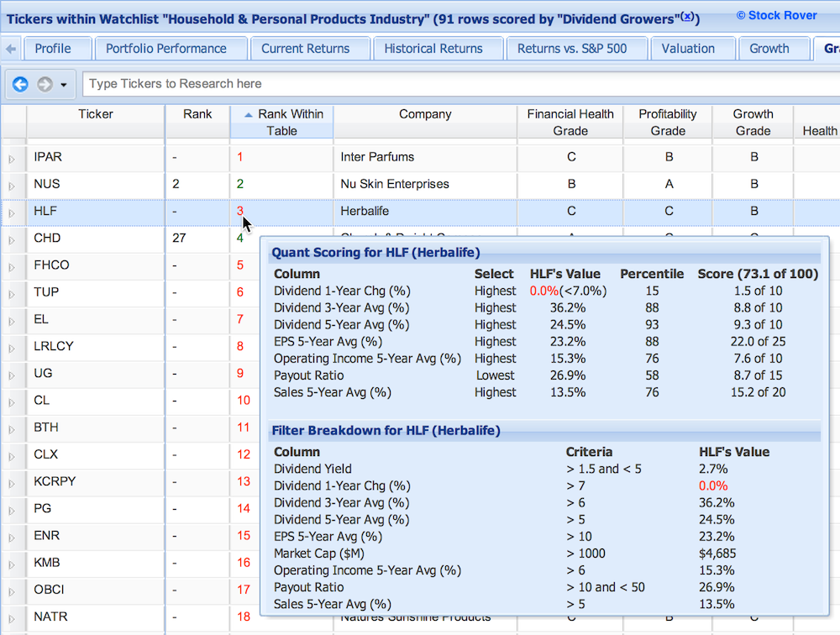Viewport: 840px width, 635px height.
Task: Sort by Profitability Grade header
Action: pos(668,122)
